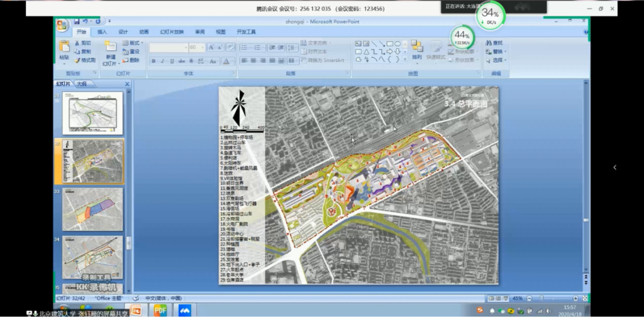
Task: Open the PDF app in the taskbar
Action: (x=160, y=310)
